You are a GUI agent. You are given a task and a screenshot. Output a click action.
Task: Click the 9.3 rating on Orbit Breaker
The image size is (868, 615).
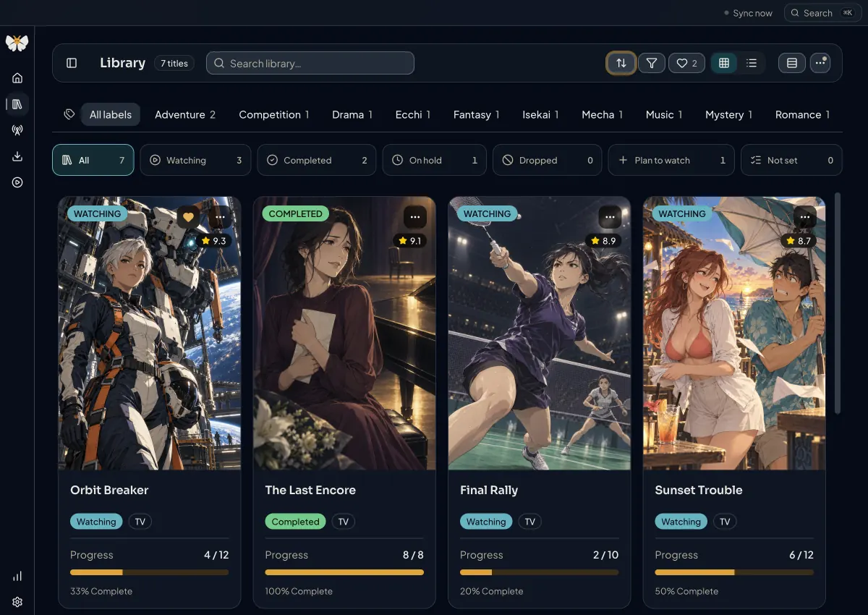[214, 240]
